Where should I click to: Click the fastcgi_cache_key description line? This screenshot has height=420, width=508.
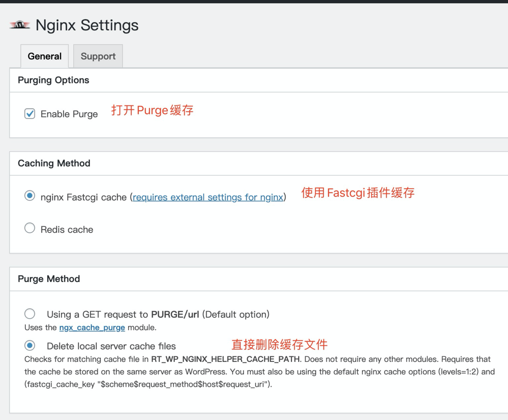[148, 384]
